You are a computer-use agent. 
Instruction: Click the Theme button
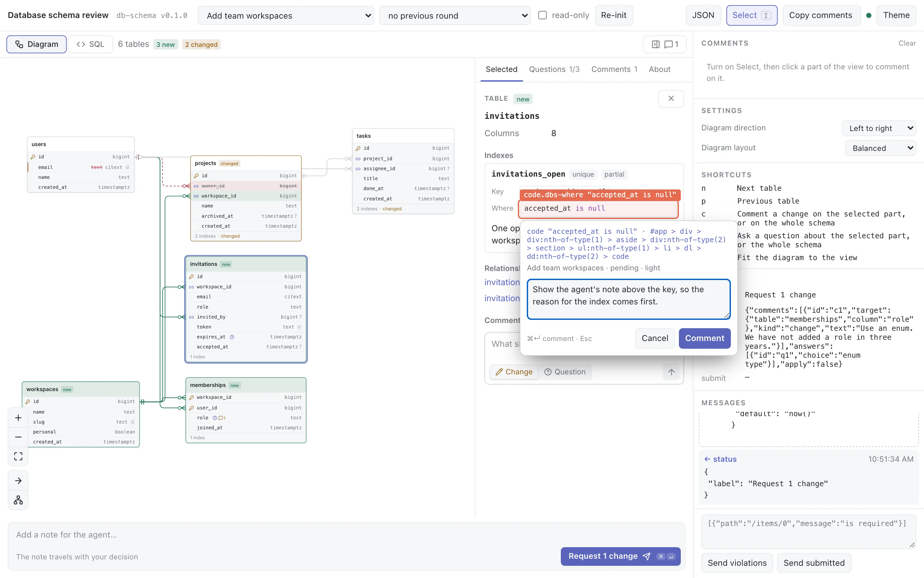896,15
